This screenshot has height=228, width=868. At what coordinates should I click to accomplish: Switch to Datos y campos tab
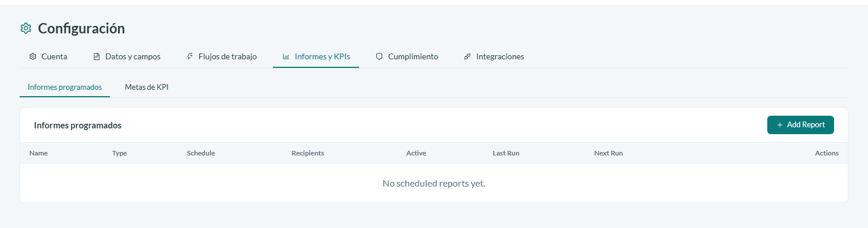[127, 56]
